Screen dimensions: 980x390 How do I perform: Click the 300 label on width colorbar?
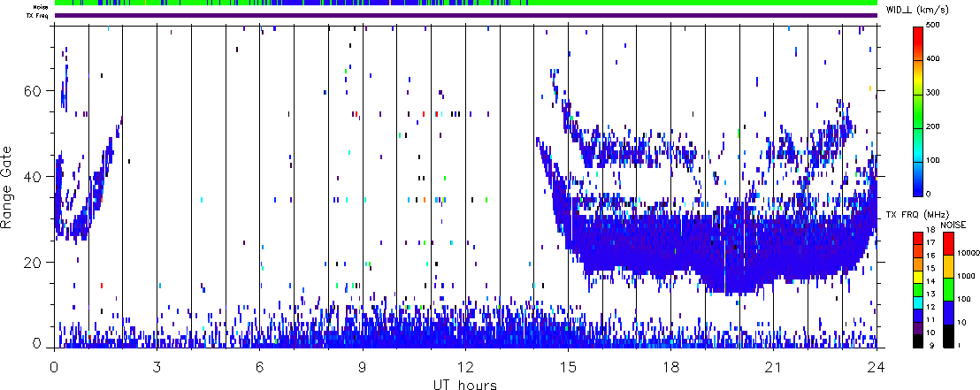click(x=933, y=93)
